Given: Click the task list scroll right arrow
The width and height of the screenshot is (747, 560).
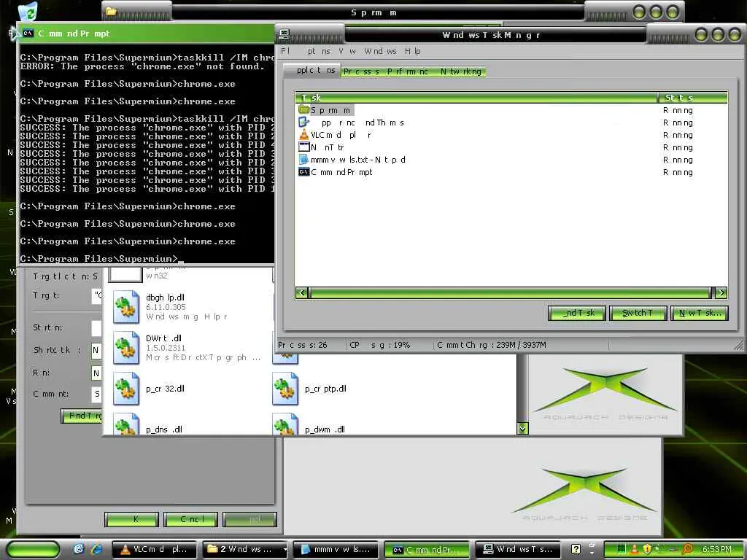Looking at the screenshot, I should [x=721, y=292].
